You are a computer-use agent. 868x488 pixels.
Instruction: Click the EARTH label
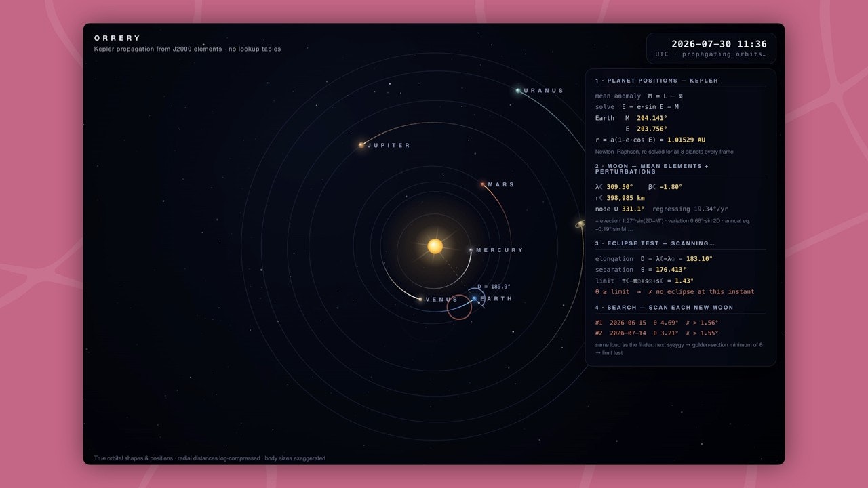click(496, 299)
